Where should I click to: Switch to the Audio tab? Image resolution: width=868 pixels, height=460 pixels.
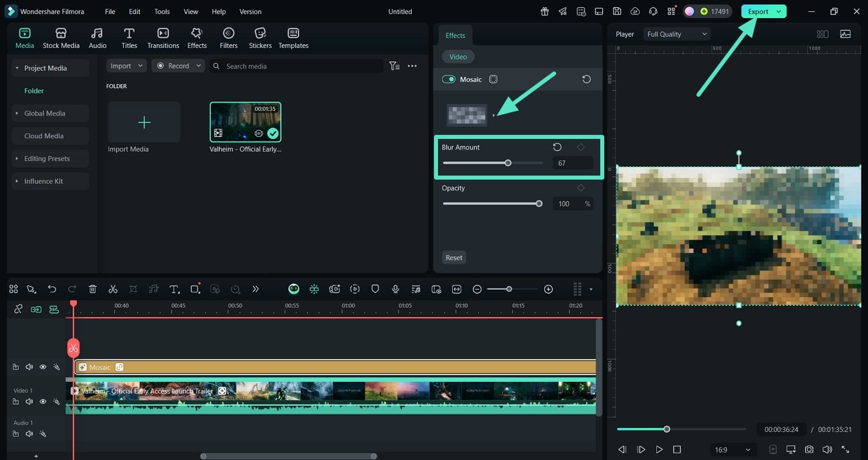pyautogui.click(x=97, y=38)
